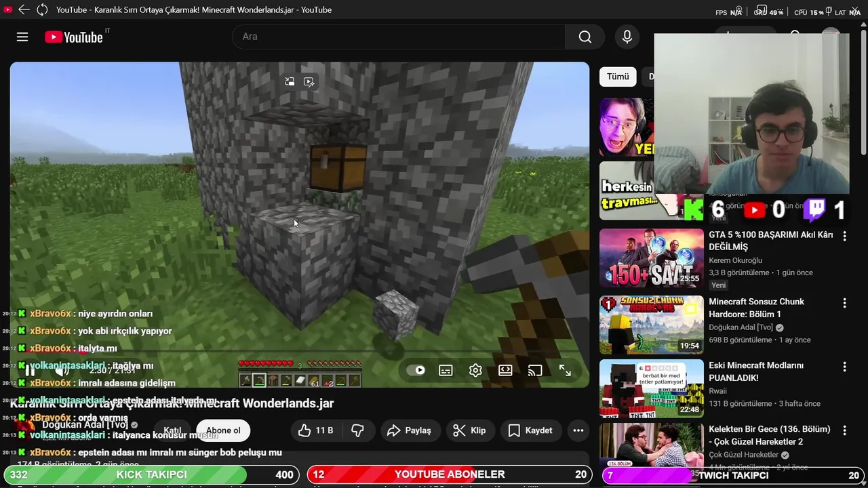
Task: Click '698 B görüntüleme • 1 ay önce' text
Action: [759, 340]
